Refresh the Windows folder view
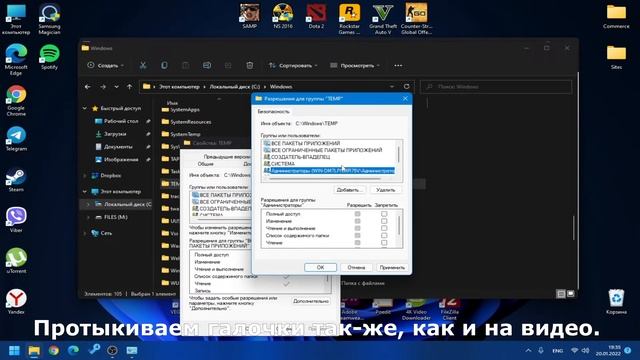640x360 pixels. [407, 87]
